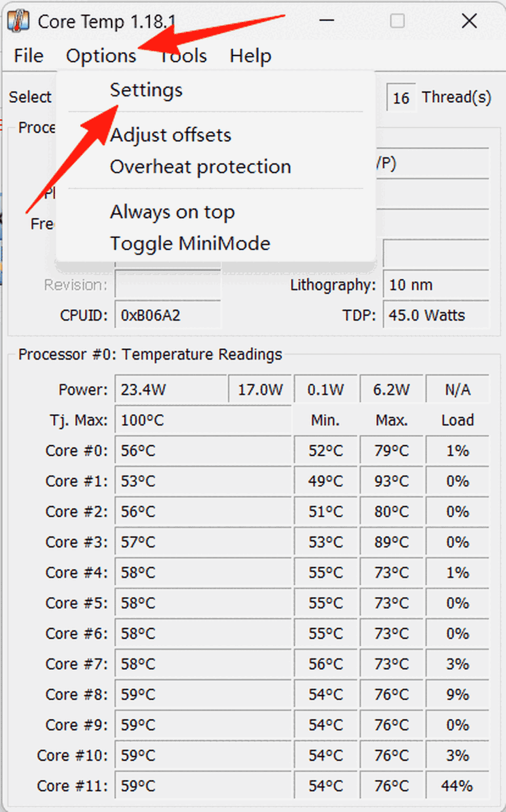Close the Core Temp window
The width and height of the screenshot is (506, 812).
[469, 21]
